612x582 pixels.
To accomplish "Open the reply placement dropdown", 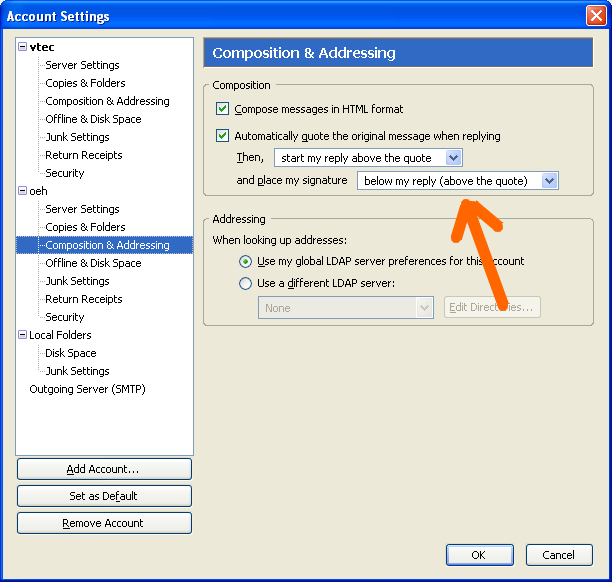I will coord(453,158).
